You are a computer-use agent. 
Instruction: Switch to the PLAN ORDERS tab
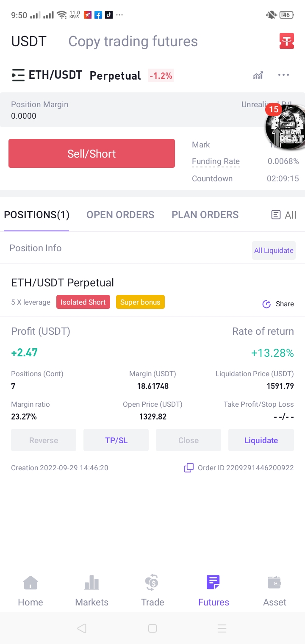point(205,215)
